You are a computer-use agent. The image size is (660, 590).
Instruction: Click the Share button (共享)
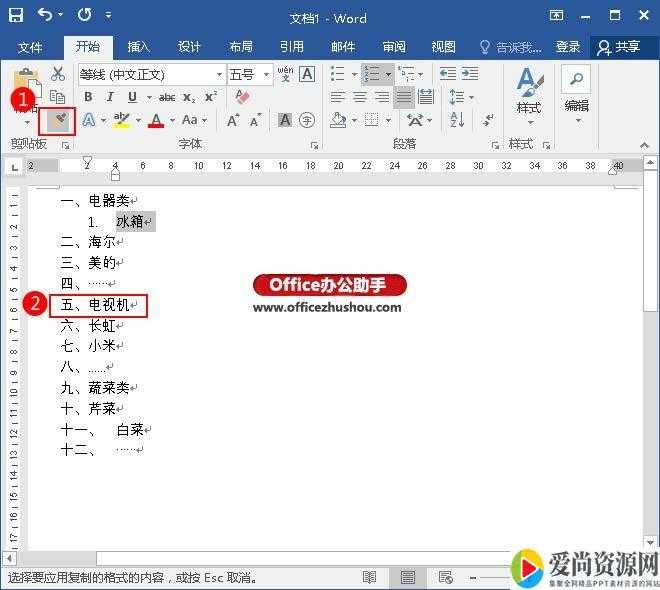(x=618, y=47)
